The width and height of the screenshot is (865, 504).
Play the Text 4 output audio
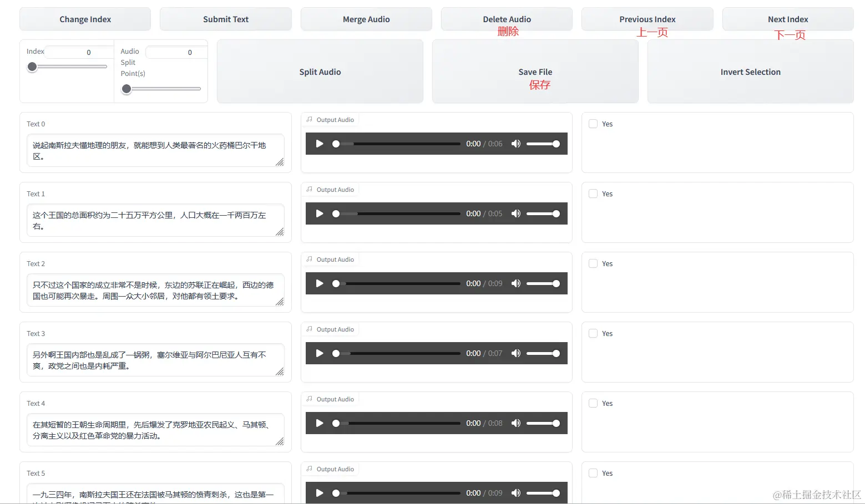pos(320,423)
